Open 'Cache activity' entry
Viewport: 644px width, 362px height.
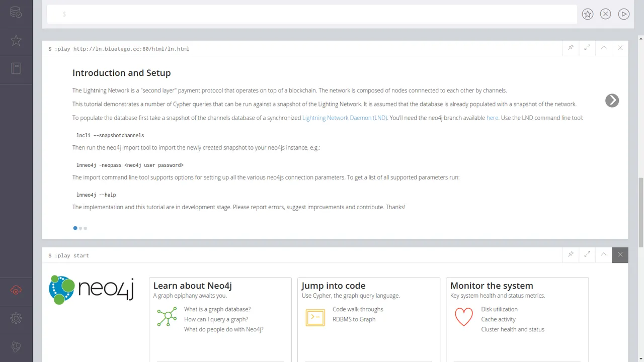pyautogui.click(x=499, y=319)
